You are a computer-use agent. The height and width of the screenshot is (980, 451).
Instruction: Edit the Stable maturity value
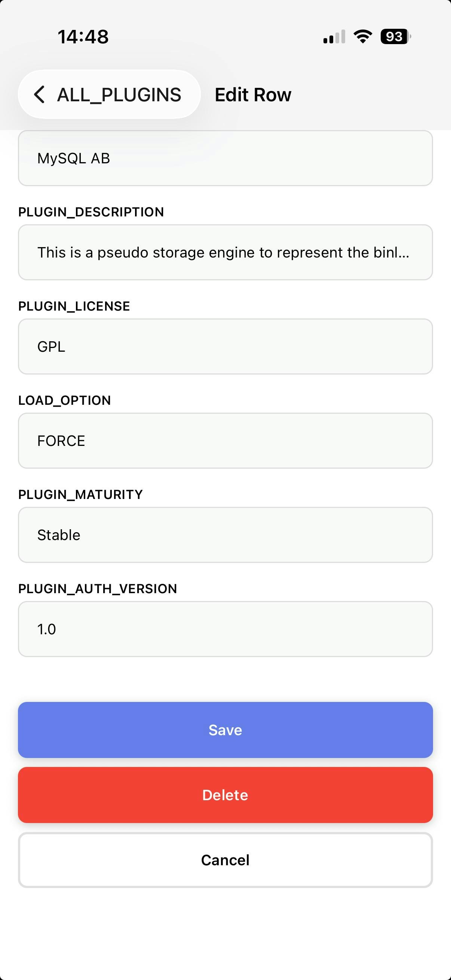click(225, 534)
